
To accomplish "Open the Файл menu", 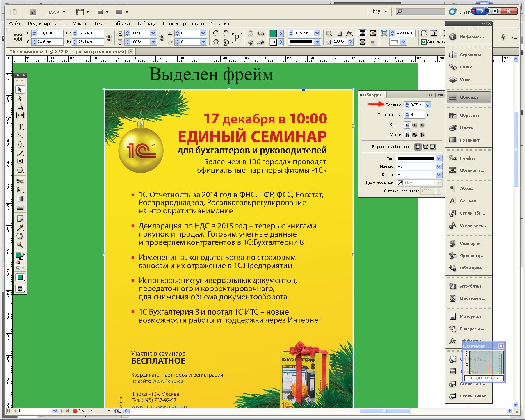I will click(x=16, y=24).
